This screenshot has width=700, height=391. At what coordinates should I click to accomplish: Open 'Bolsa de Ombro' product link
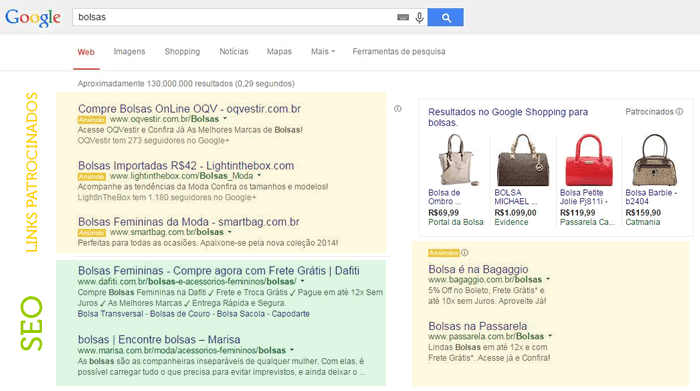click(445, 197)
